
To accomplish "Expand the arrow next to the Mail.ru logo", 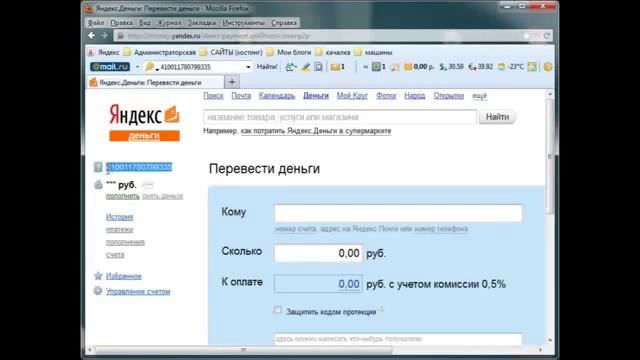I will coord(138,67).
